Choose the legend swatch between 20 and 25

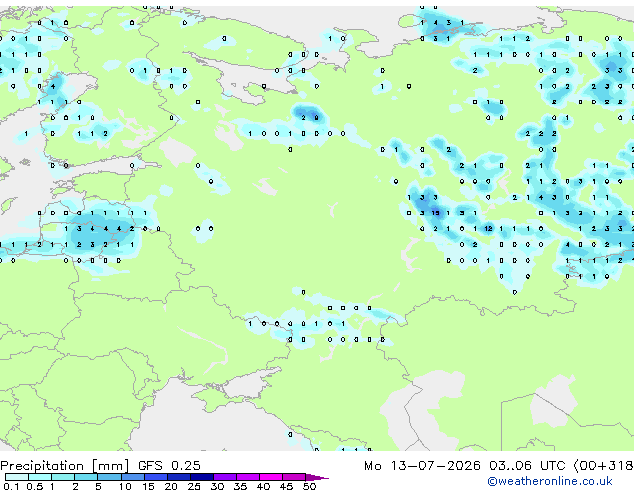click(178, 477)
